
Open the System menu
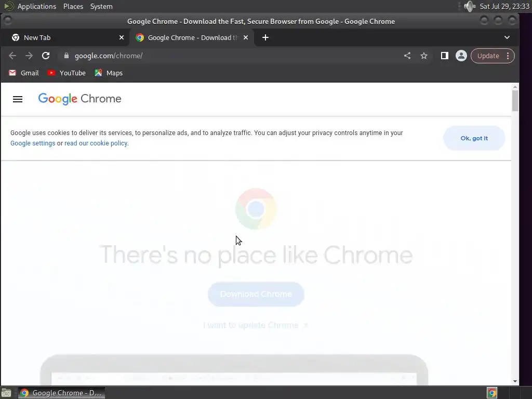pos(101,6)
